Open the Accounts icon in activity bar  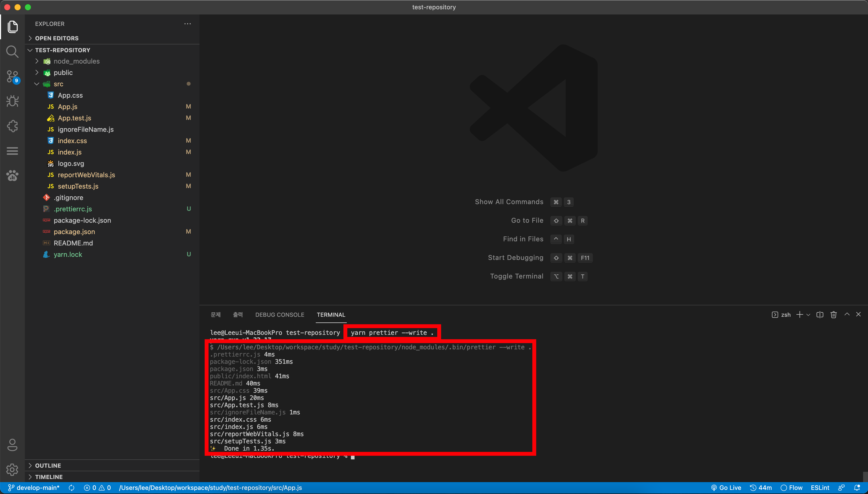tap(12, 445)
